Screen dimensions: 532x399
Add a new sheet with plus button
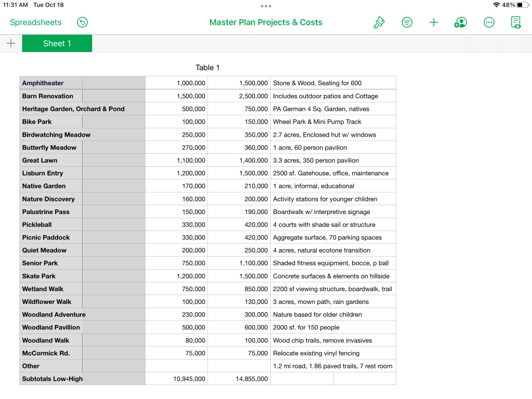click(11, 44)
